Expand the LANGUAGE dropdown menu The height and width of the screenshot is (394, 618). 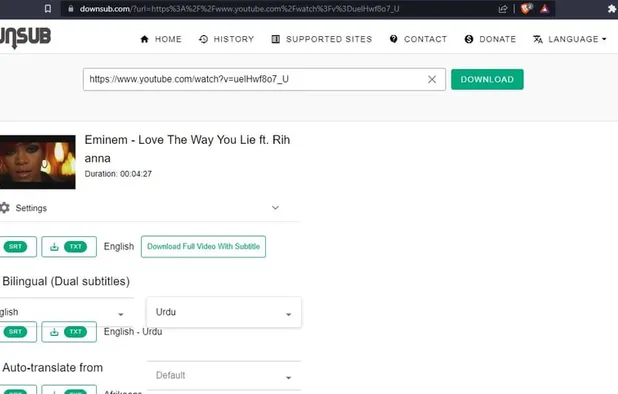[570, 39]
